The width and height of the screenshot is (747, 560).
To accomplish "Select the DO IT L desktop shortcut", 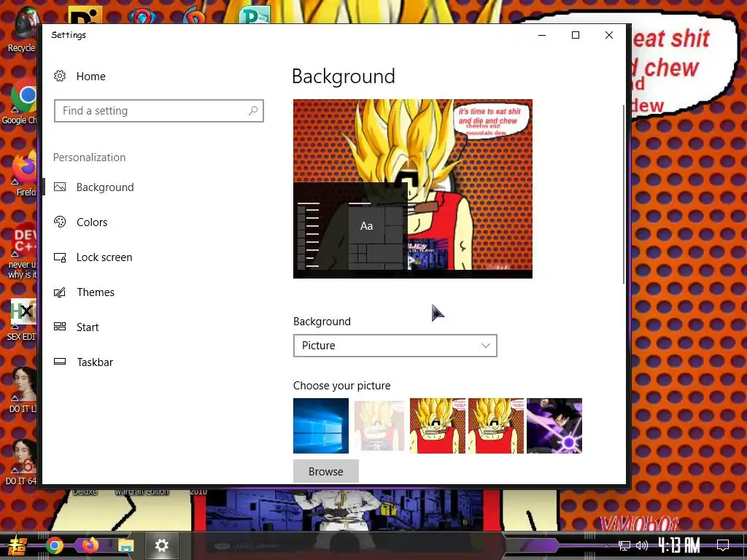I will [x=23, y=391].
